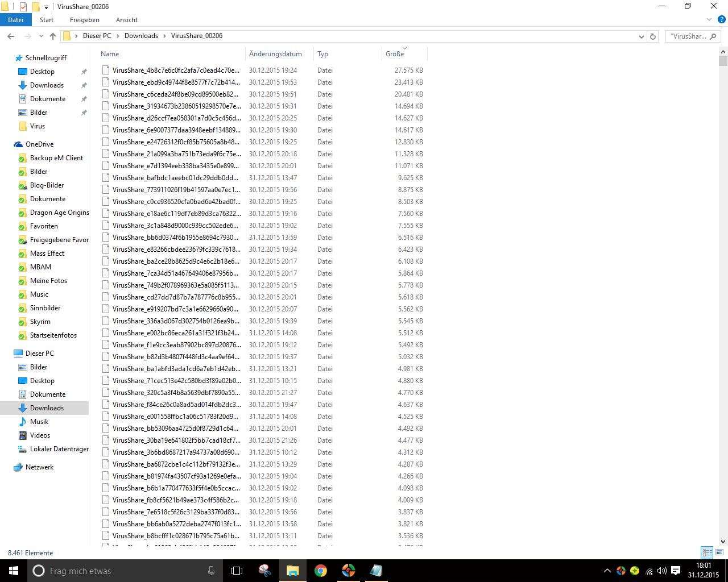Click the New Folder icon in the title bar
The image size is (728, 582).
click(x=35, y=6)
